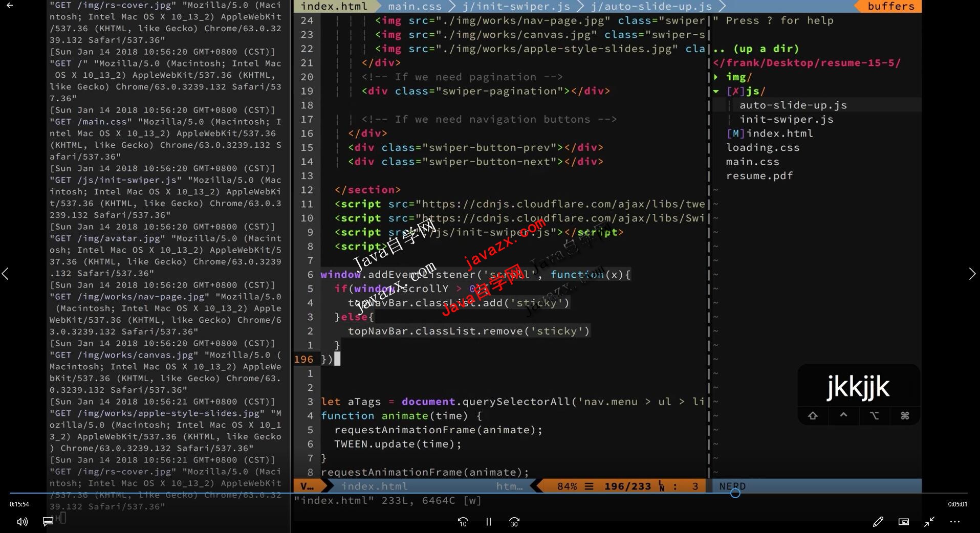
Task: Click the 84% position in the status line
Action: pyautogui.click(x=567, y=486)
